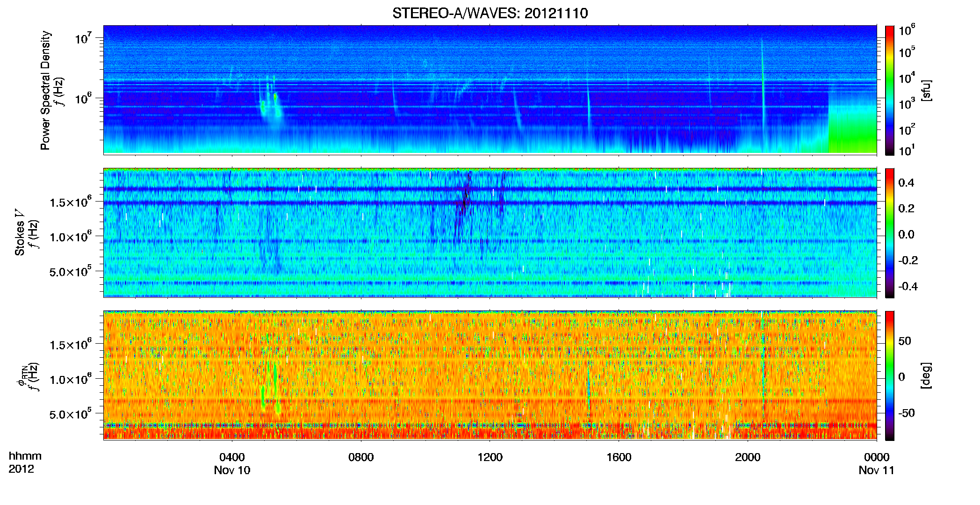Click the Power Spectral Density spectrogram panel
The image size is (980, 505).
click(x=490, y=90)
